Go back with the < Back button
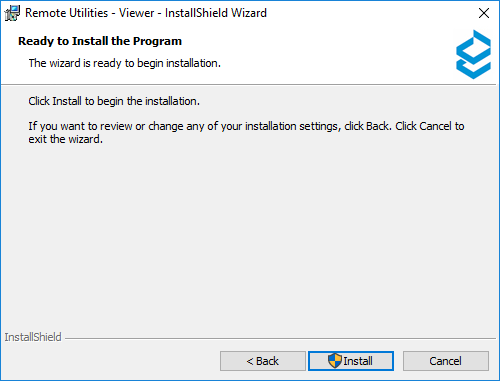This screenshot has height=381, width=500. click(x=263, y=361)
